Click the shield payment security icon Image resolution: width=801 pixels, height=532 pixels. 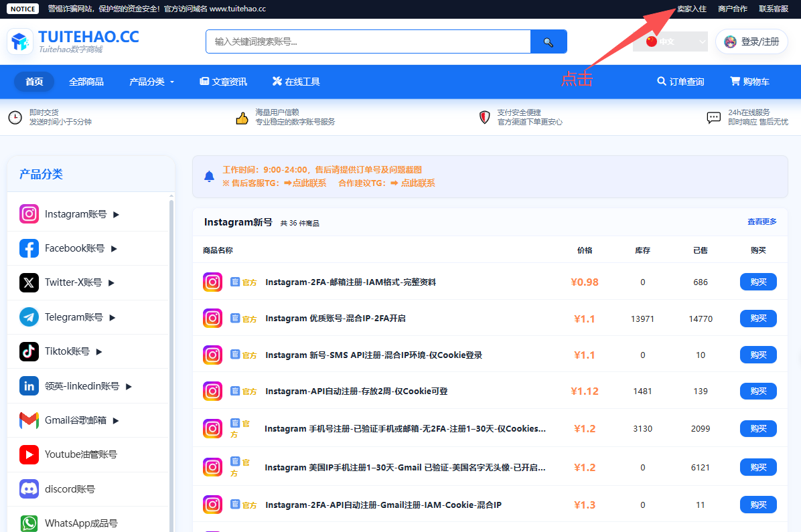484,117
